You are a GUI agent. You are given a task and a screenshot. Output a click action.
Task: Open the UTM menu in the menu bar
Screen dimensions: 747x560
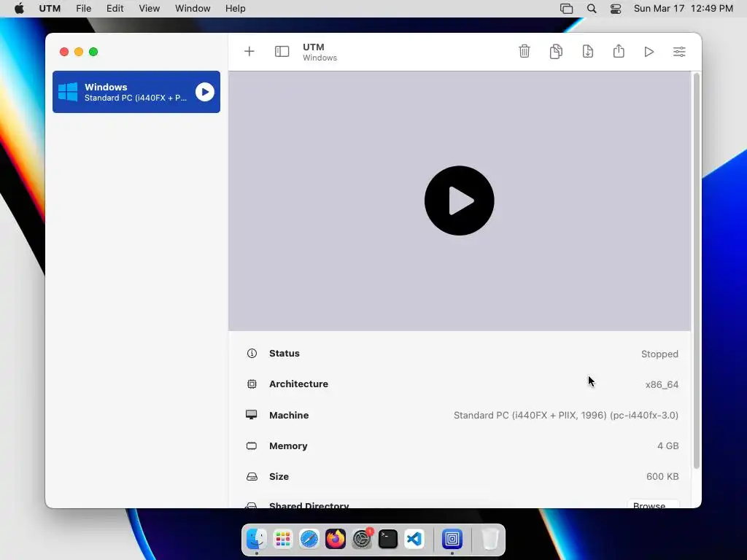(50, 9)
